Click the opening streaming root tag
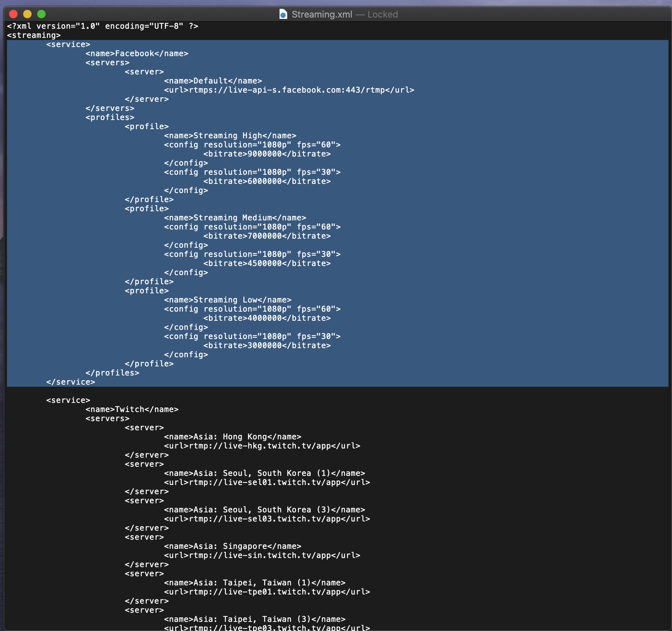The height and width of the screenshot is (631, 672). coord(34,35)
